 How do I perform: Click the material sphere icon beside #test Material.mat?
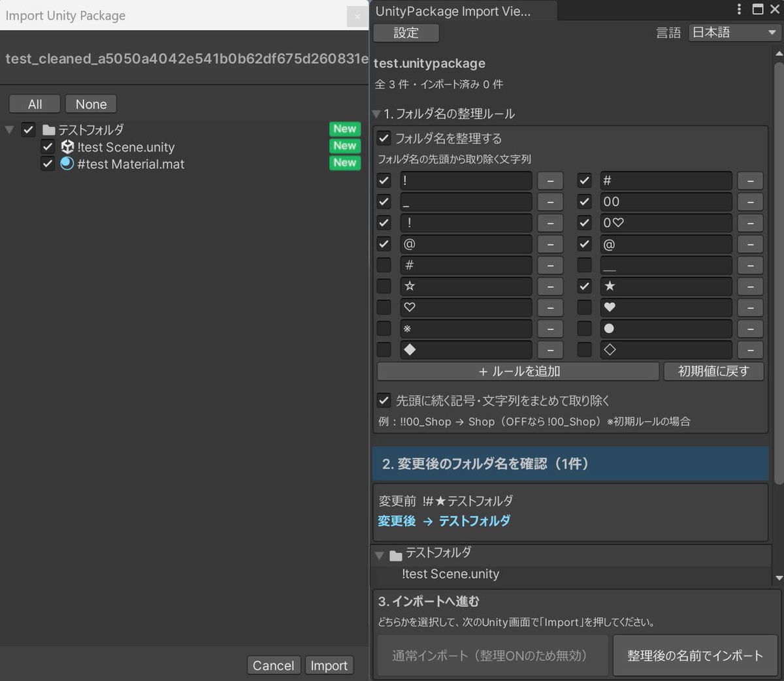point(67,164)
